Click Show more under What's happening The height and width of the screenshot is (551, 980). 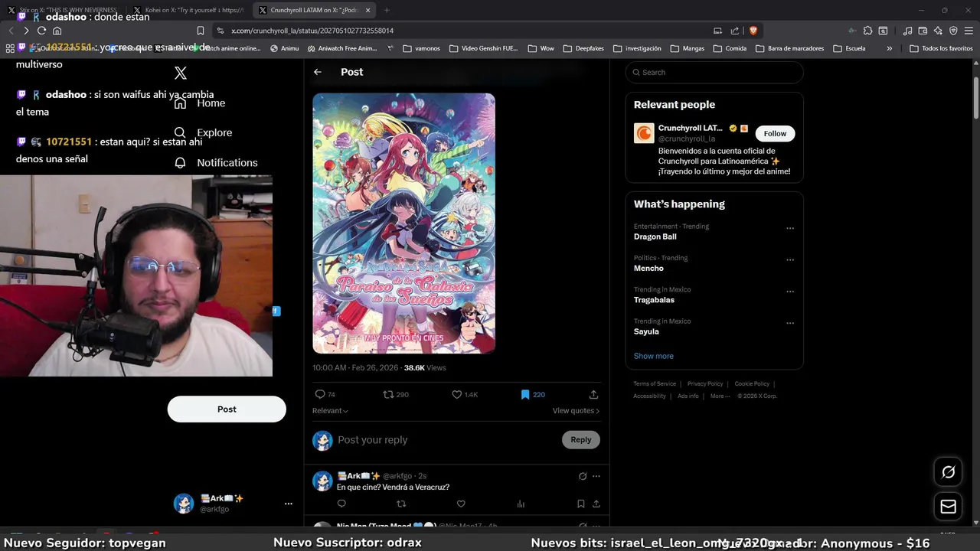coord(653,356)
